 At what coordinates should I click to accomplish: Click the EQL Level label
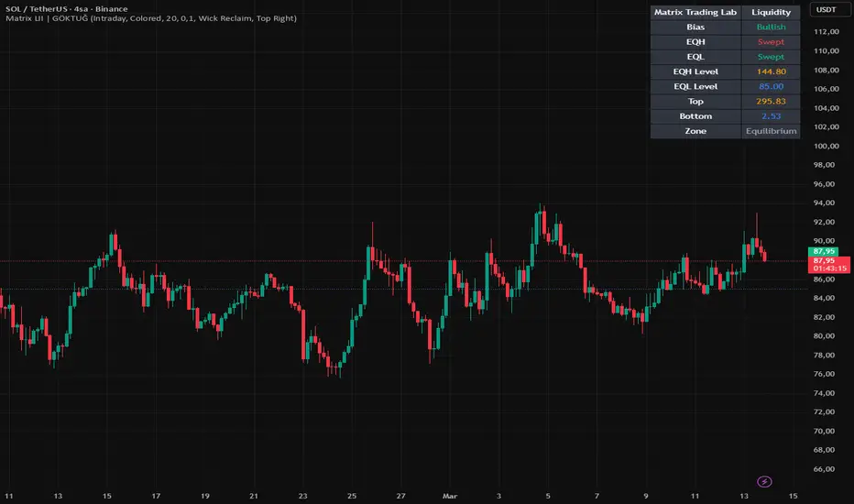coord(695,86)
